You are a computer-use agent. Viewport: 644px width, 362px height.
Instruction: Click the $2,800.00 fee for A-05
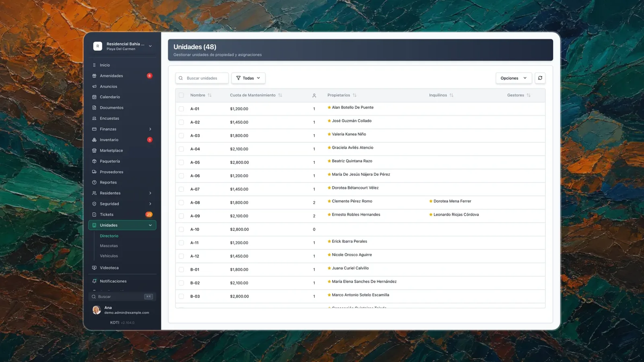239,162
